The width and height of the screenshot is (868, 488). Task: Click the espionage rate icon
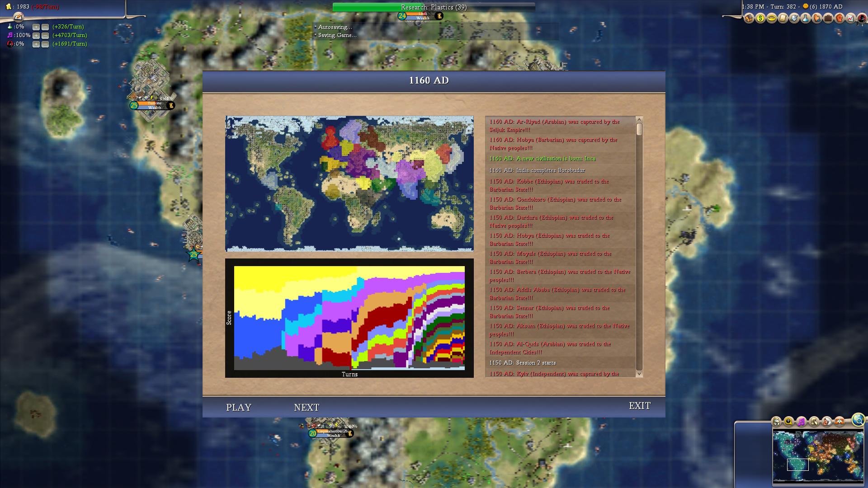click(x=10, y=44)
